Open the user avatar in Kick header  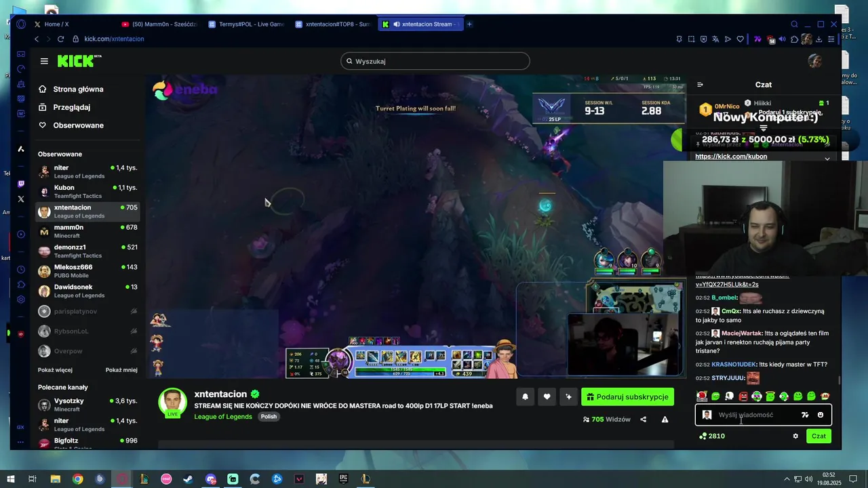[x=815, y=61]
